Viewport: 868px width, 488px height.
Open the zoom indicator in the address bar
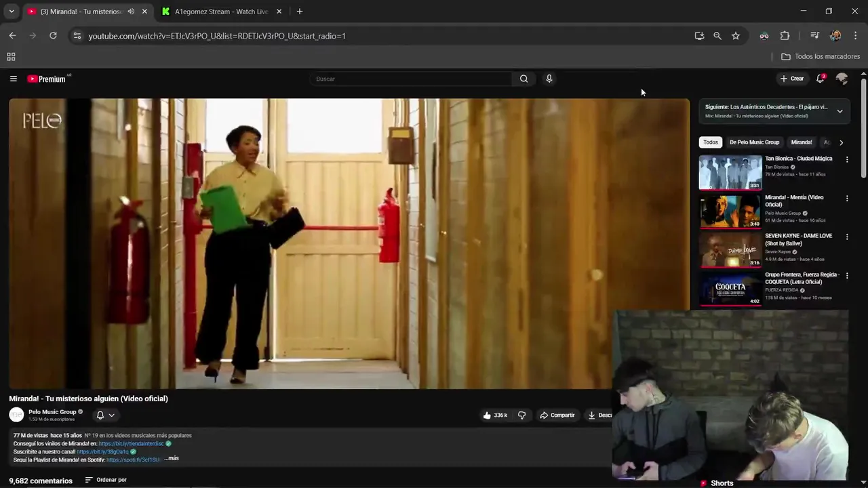coord(717,36)
